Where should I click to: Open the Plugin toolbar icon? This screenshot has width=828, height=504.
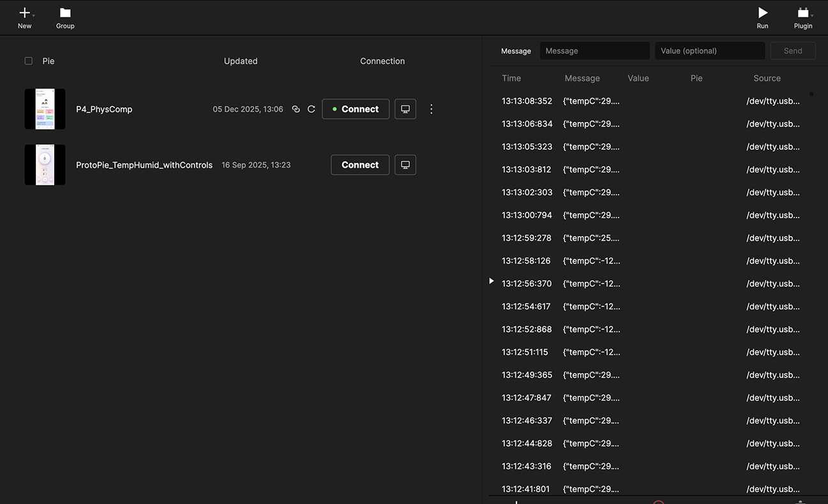tap(802, 13)
